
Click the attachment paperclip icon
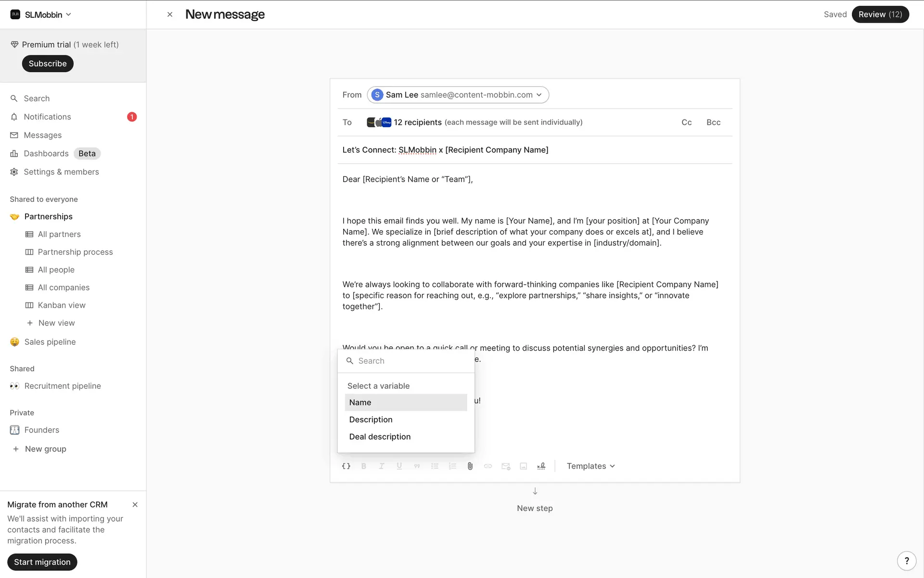click(x=470, y=466)
